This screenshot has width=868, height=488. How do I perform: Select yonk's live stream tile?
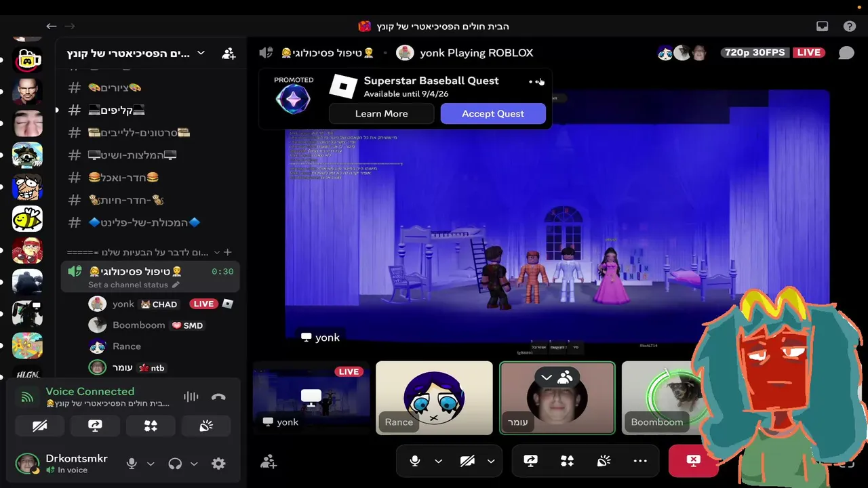click(311, 398)
